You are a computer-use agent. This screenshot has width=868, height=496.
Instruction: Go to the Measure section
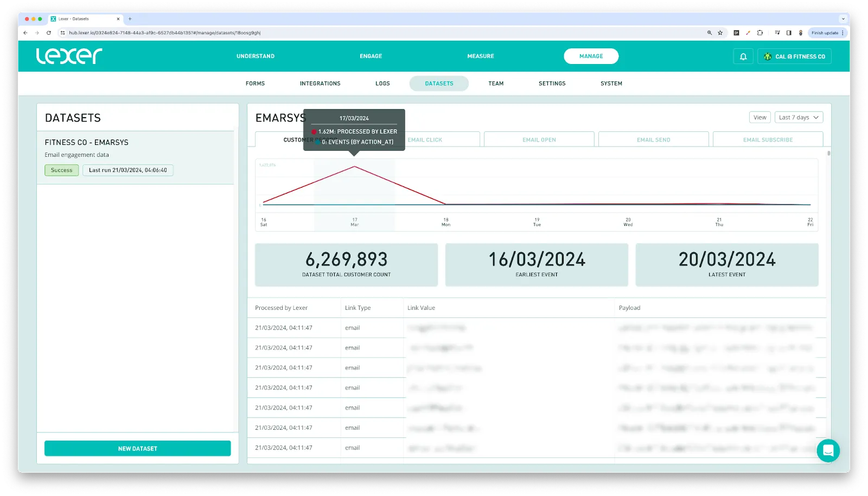481,56
